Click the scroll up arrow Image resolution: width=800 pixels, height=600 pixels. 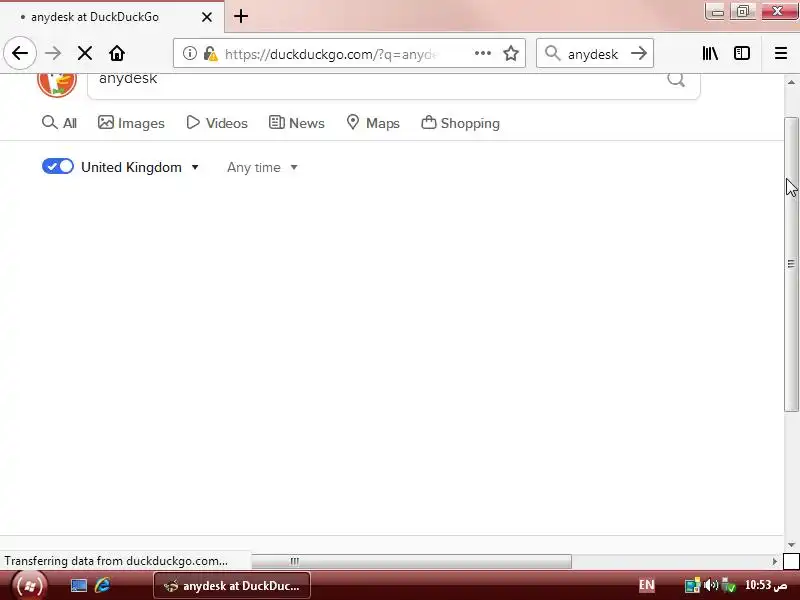click(791, 82)
